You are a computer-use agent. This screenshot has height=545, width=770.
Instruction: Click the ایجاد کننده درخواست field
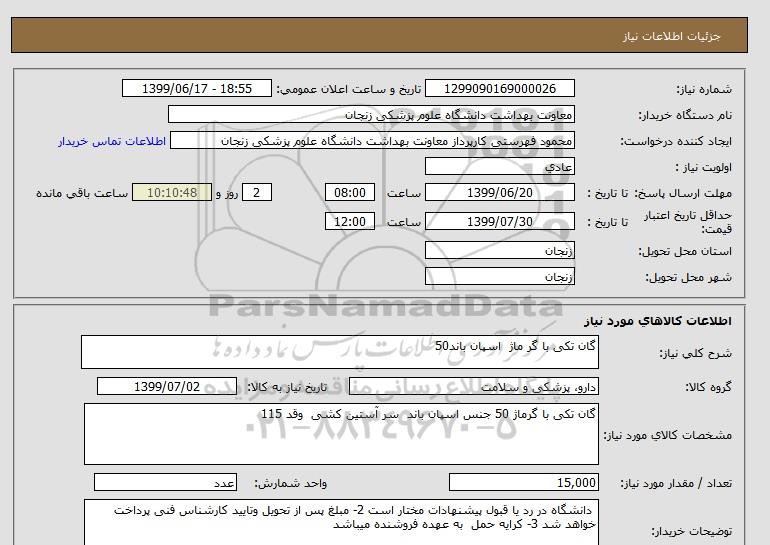[x=372, y=140]
